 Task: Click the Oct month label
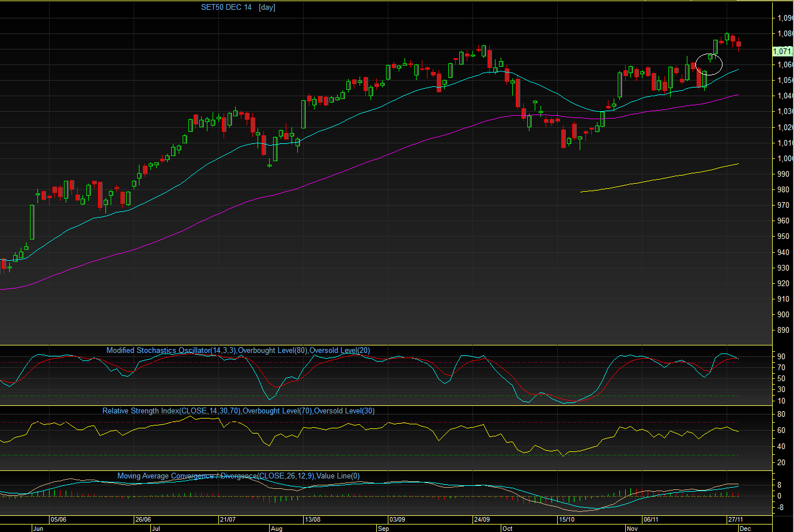(507, 528)
